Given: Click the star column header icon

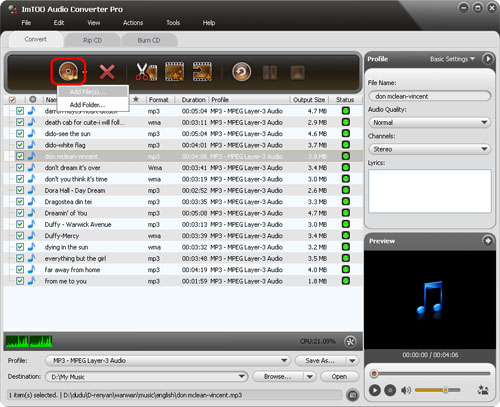Looking at the screenshot, I should (136, 99).
